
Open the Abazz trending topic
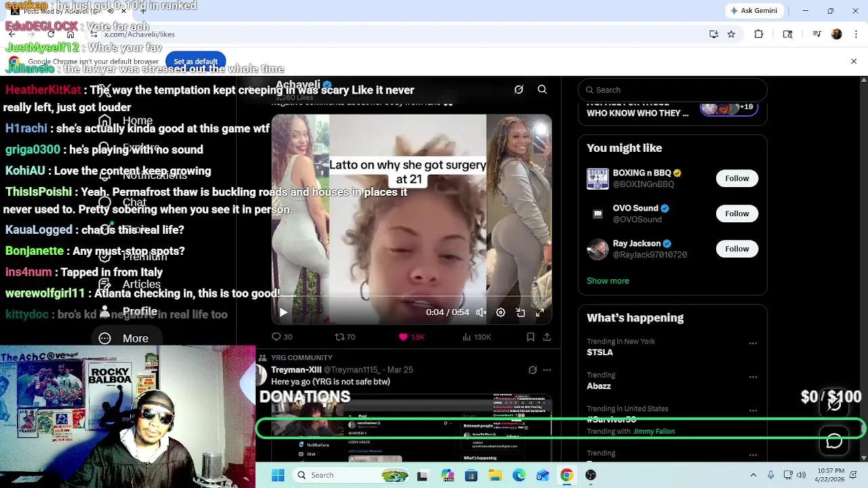[x=599, y=386]
